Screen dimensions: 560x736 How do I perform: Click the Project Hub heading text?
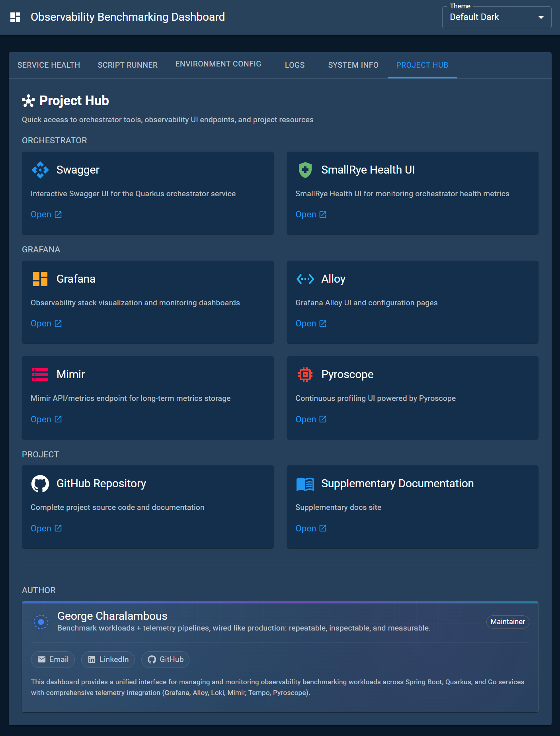coord(74,101)
